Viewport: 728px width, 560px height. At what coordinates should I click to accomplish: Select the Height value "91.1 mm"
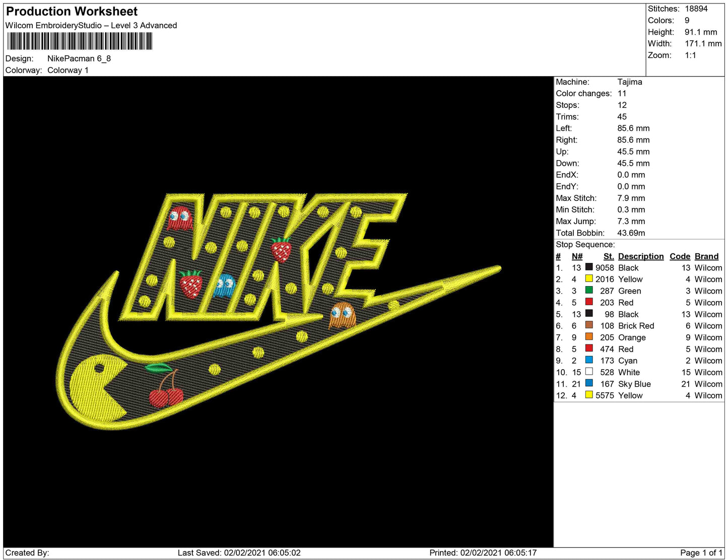(x=701, y=32)
